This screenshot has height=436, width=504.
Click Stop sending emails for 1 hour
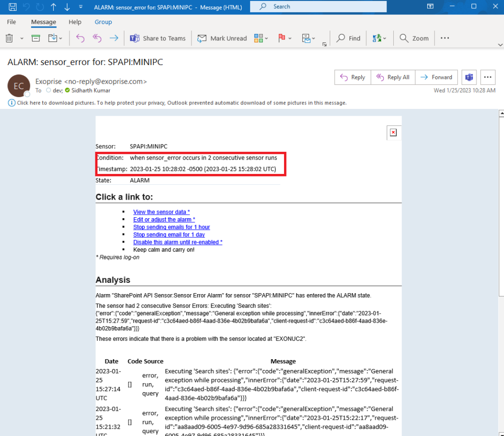click(171, 227)
